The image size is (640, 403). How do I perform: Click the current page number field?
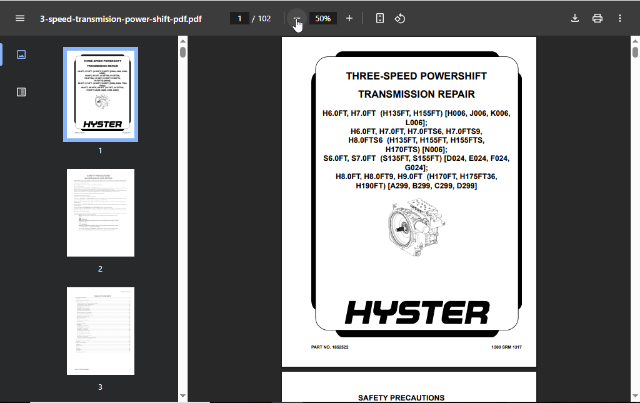[240, 18]
